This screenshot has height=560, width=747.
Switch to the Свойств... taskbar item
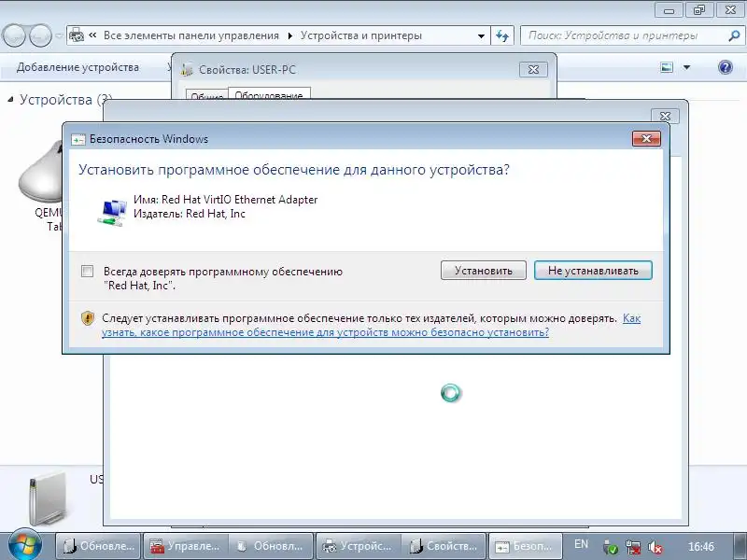(444, 546)
